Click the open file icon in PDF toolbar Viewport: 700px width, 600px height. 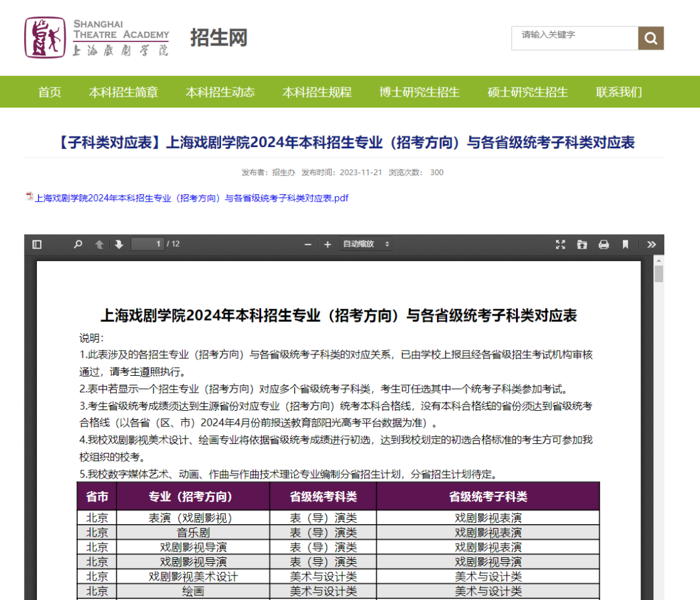point(582,244)
